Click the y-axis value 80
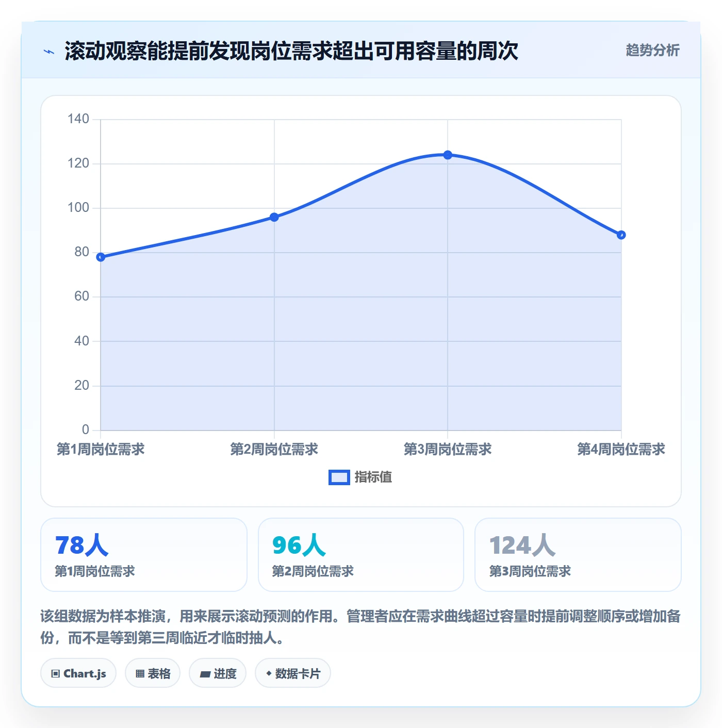Image resolution: width=722 pixels, height=728 pixels. (x=82, y=252)
